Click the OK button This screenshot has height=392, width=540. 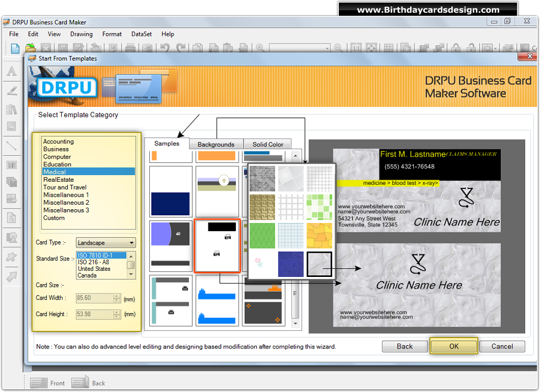coord(454,346)
